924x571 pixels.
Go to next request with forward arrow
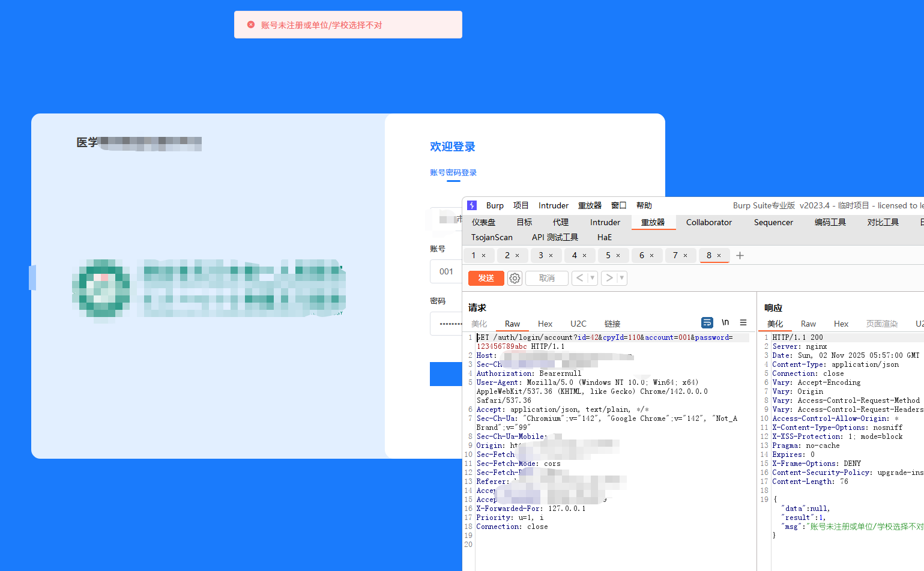609,278
